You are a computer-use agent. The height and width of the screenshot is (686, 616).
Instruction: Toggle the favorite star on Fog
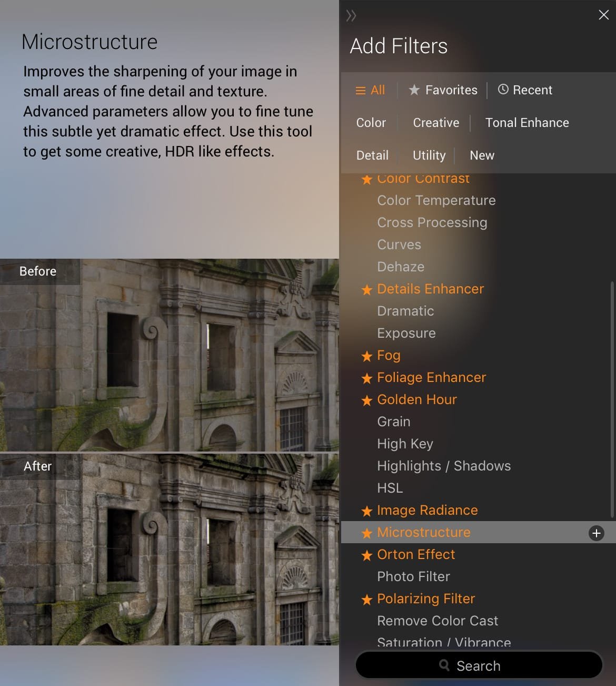click(367, 357)
